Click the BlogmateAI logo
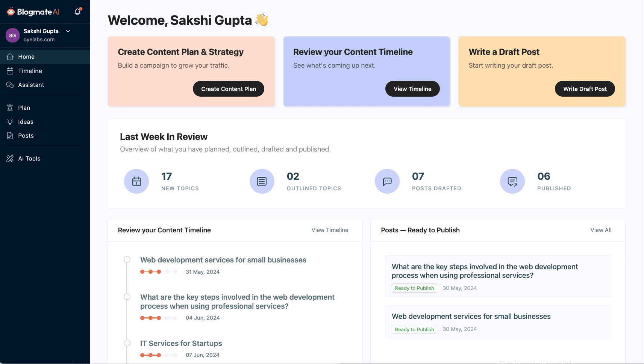The width and height of the screenshot is (644, 364). (33, 12)
